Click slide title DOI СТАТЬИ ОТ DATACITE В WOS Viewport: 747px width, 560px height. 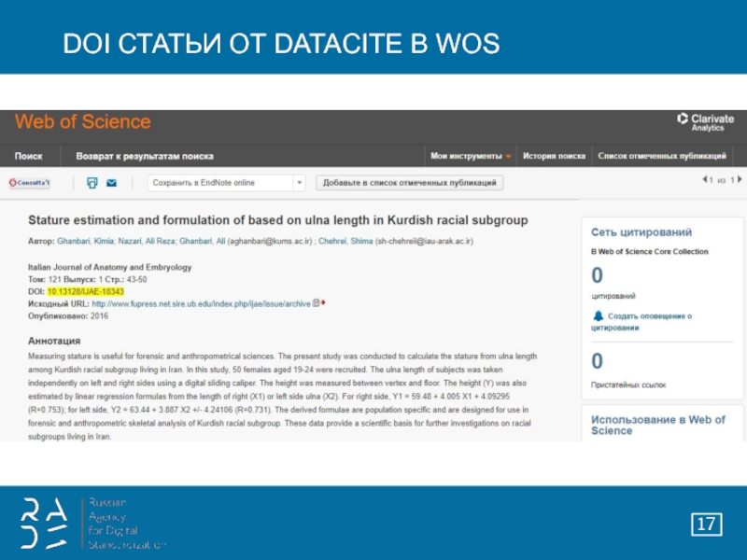point(281,43)
